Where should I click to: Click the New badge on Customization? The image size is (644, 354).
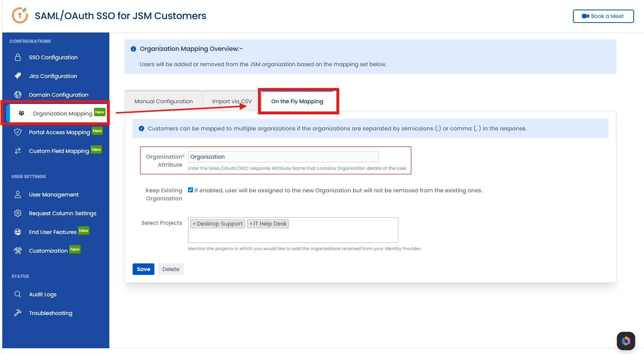tap(75, 249)
